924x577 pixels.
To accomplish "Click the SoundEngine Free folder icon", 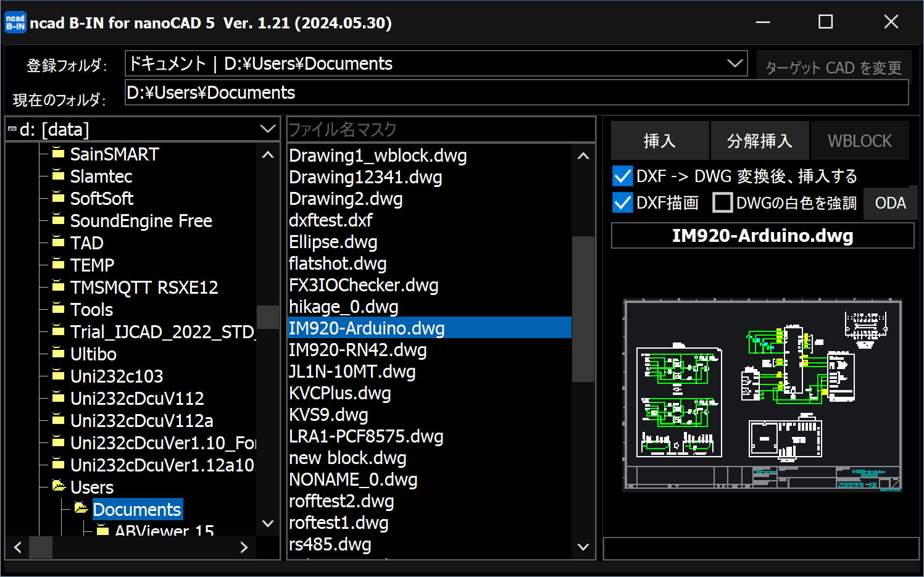I will pos(59,219).
